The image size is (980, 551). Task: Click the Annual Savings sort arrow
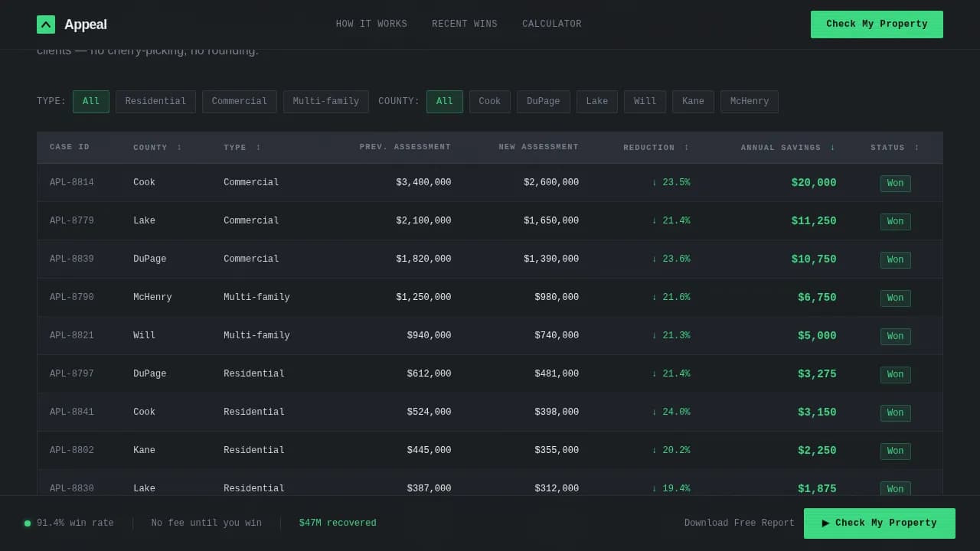click(832, 148)
